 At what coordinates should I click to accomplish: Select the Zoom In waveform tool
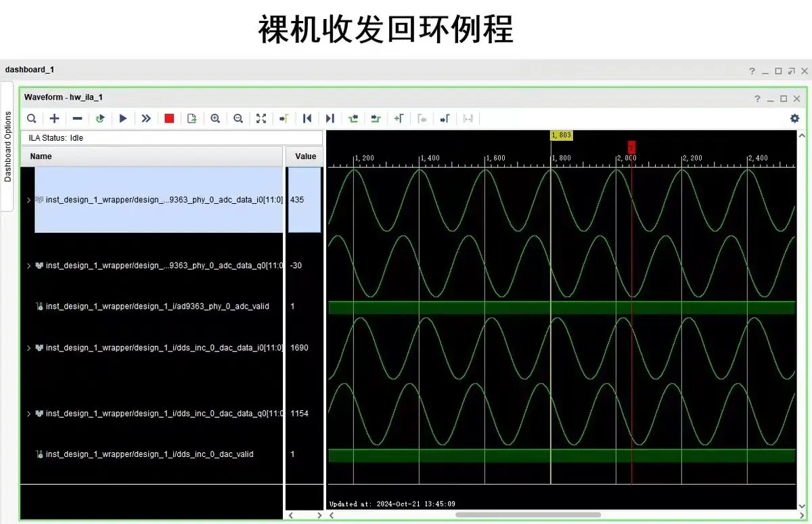[x=215, y=118]
